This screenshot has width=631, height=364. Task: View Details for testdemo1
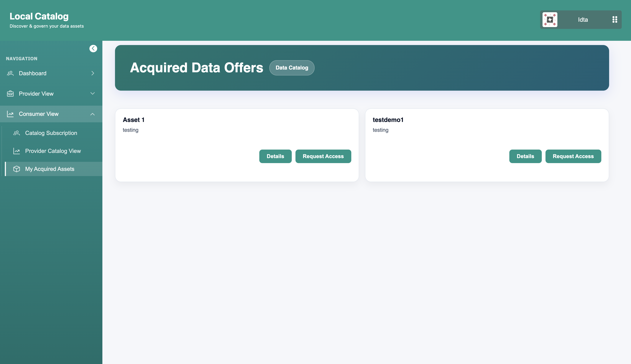coord(525,156)
